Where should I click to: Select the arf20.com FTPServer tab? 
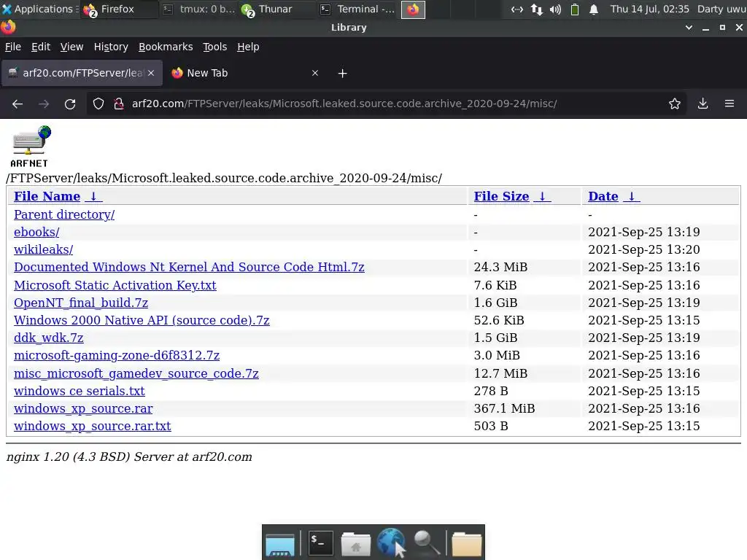(x=82, y=73)
